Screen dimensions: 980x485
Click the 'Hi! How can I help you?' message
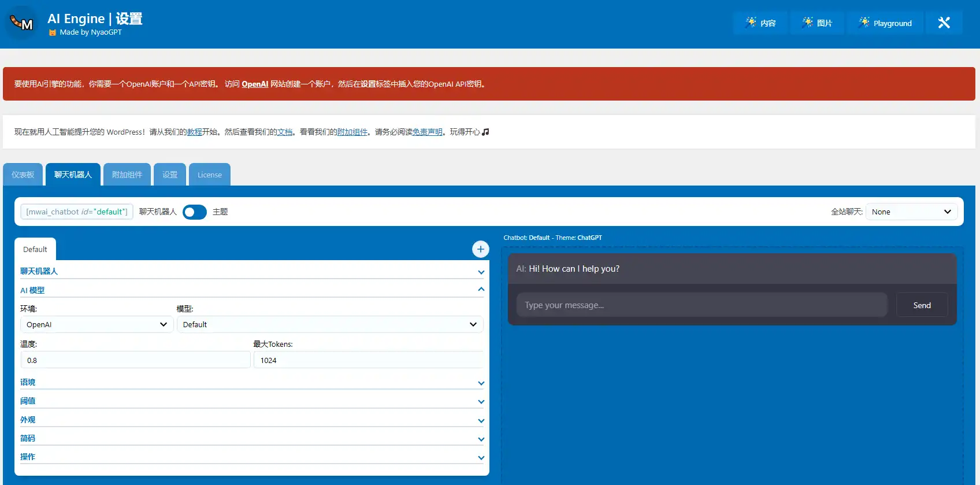coord(574,269)
